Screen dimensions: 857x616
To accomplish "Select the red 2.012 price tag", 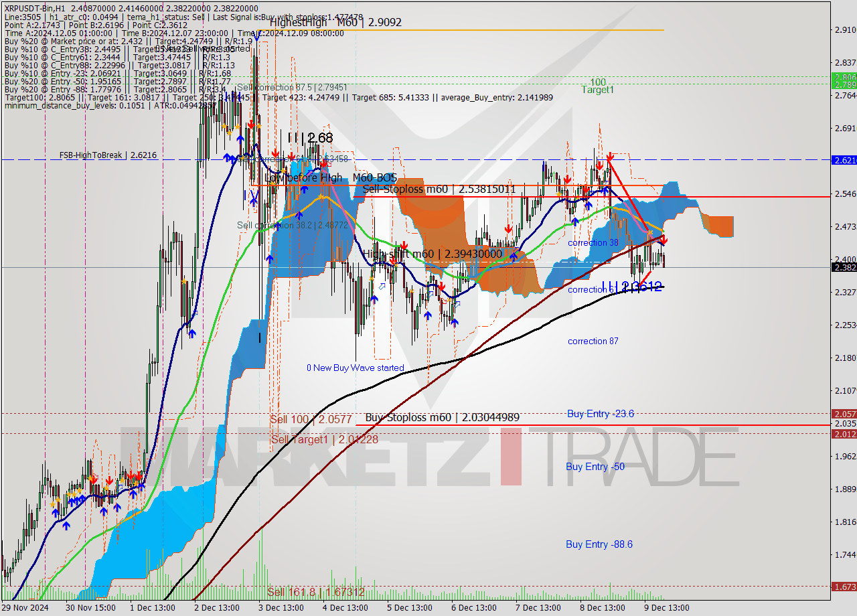I will pos(844,434).
